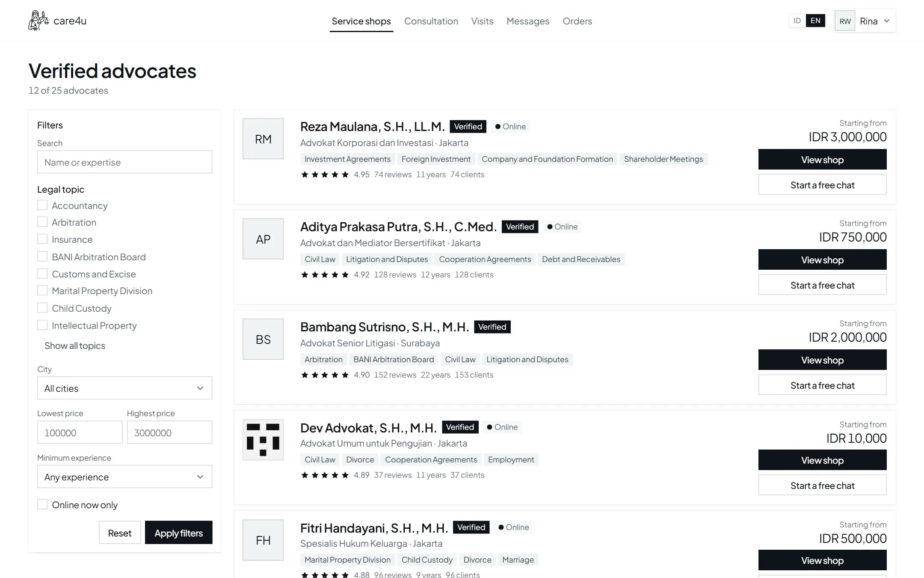Image resolution: width=924 pixels, height=578 pixels.
Task: Check the Insurance legal topic
Action: point(42,239)
